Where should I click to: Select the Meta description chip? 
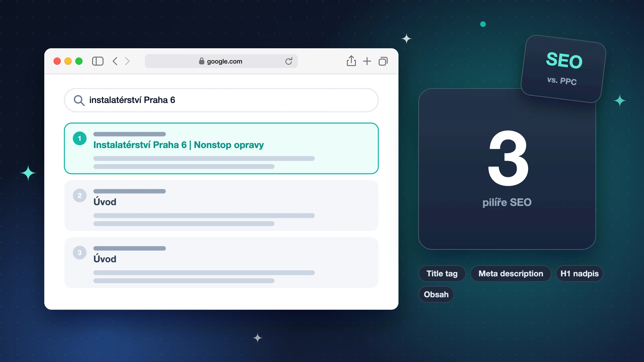pyautogui.click(x=511, y=274)
